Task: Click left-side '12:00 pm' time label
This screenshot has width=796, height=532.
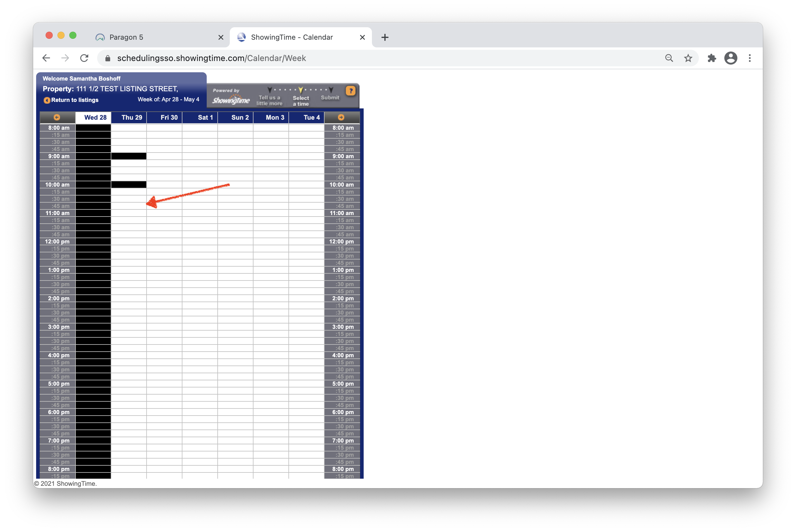Action: coord(57,242)
